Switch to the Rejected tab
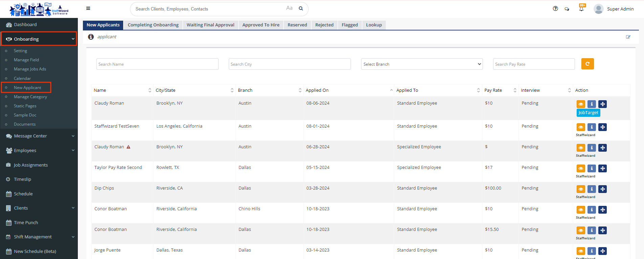This screenshot has height=259, width=644. point(324,25)
